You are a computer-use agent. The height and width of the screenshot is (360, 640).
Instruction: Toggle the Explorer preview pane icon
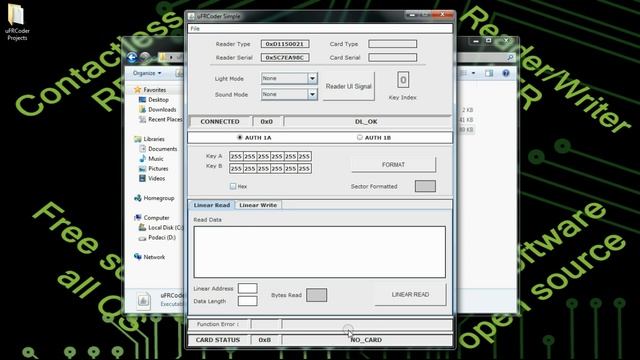489,73
